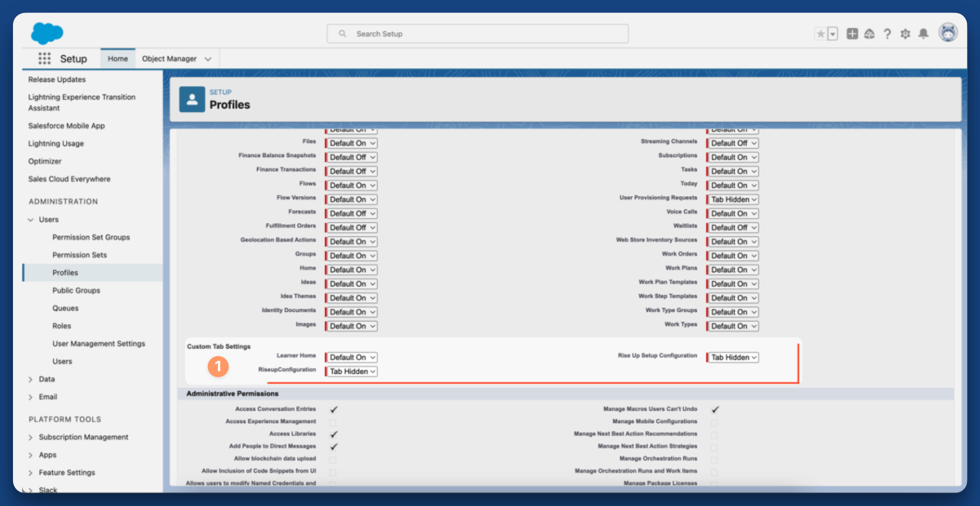This screenshot has width=980, height=506.
Task: Open the Waitlists tab dropdown
Action: (x=732, y=228)
